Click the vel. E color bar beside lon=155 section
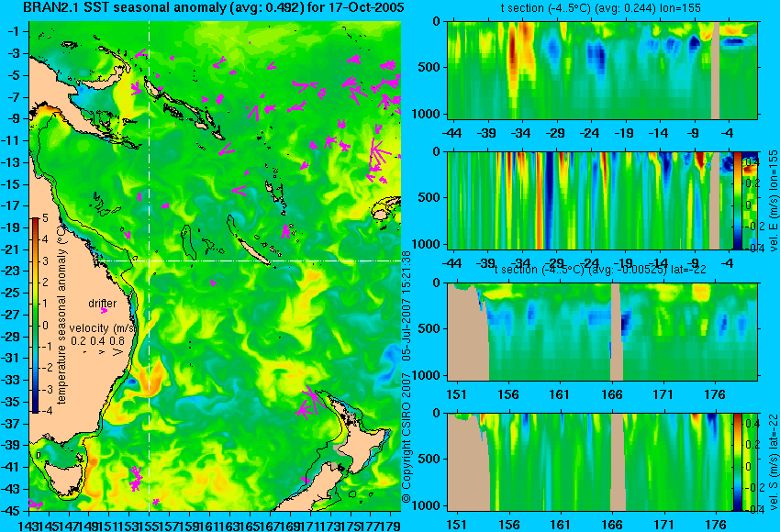 click(x=737, y=200)
